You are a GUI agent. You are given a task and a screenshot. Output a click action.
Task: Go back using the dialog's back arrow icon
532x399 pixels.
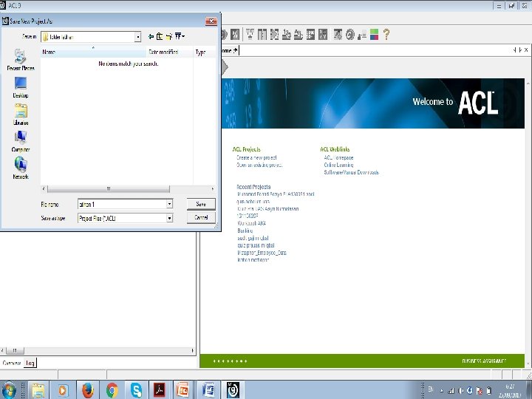click(x=151, y=36)
